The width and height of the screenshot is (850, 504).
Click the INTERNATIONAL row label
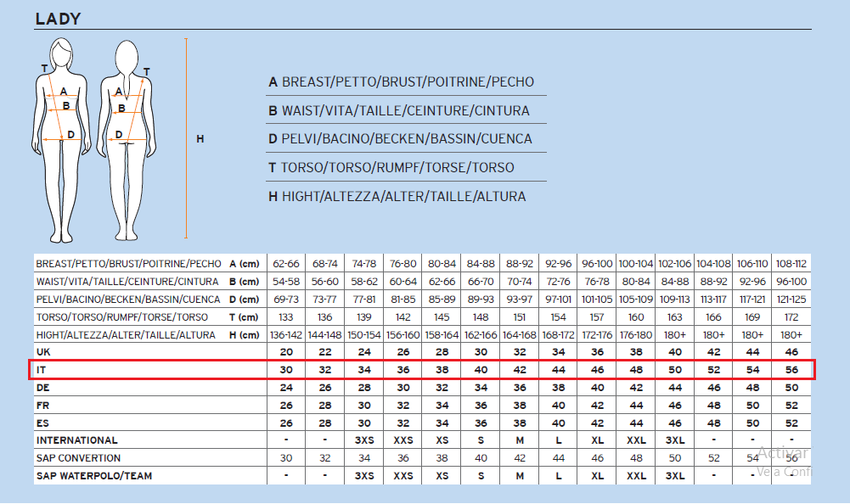pyautogui.click(x=77, y=440)
